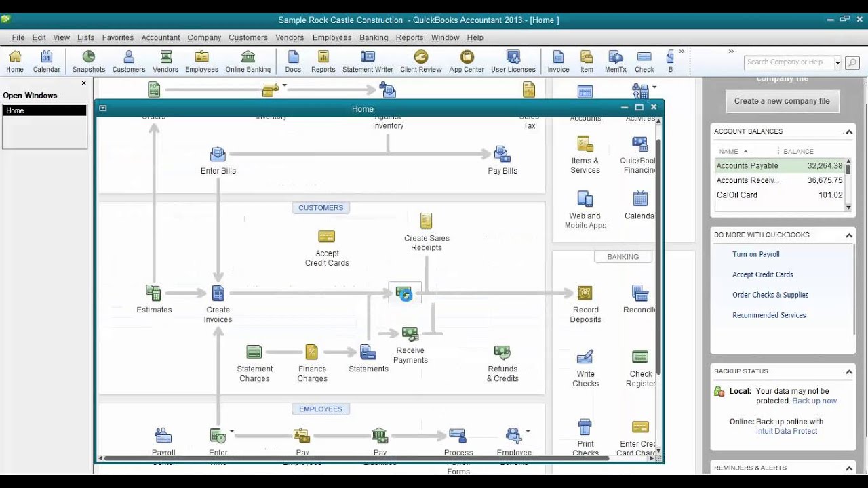The image size is (868, 488).
Task: Open the App Center
Action: pos(467,61)
